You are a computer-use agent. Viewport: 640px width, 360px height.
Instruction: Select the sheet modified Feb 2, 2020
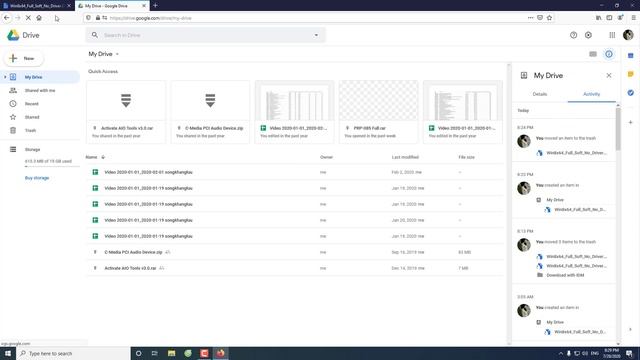click(294, 172)
